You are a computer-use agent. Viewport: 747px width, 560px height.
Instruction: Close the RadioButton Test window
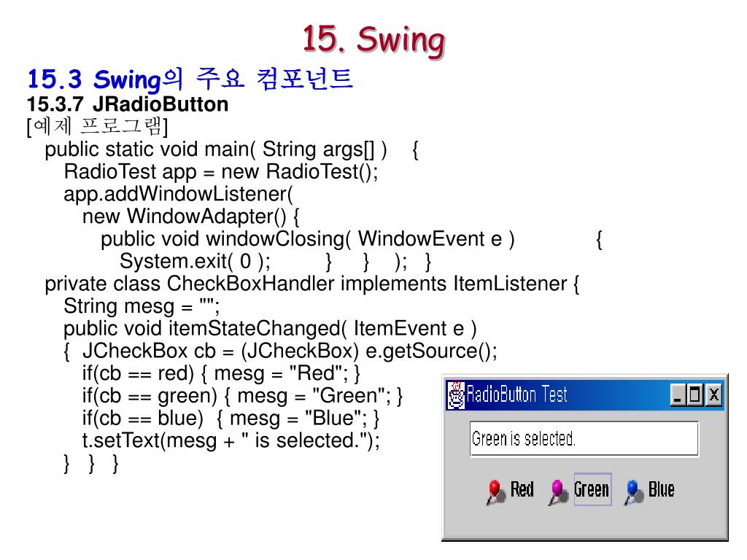713,394
